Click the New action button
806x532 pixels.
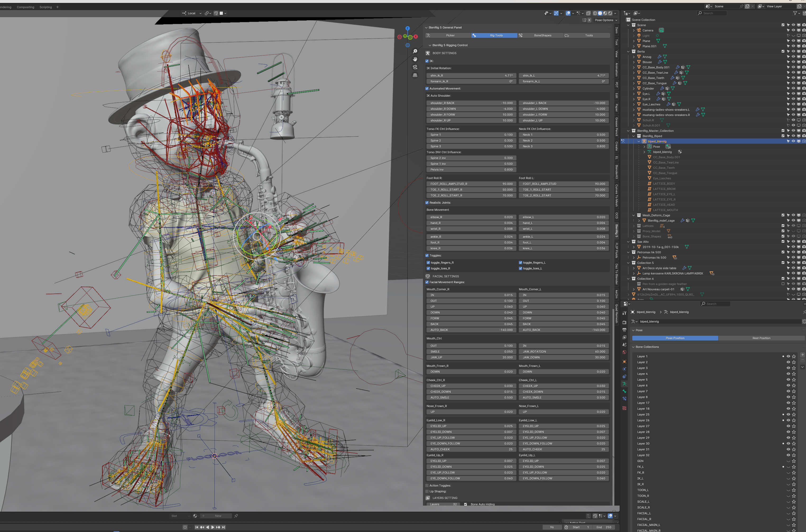(218, 516)
